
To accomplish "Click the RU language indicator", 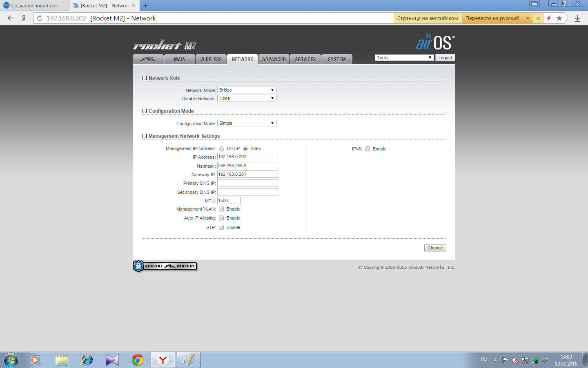I will click(x=484, y=359).
